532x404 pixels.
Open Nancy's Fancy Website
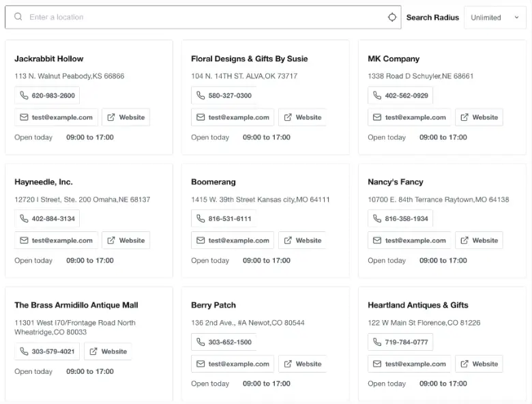479,240
